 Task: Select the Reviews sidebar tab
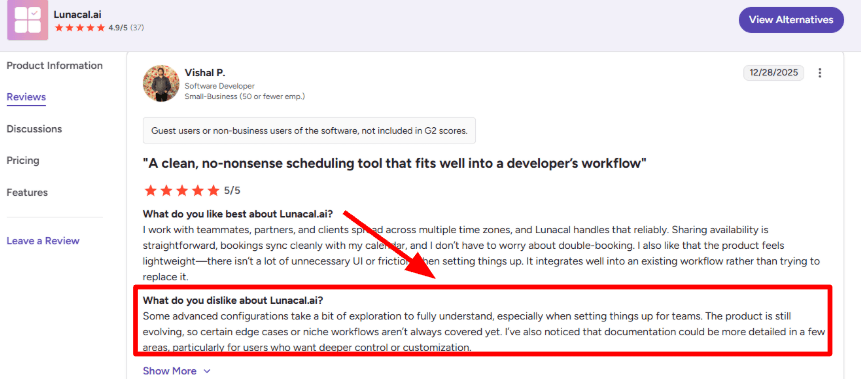pos(26,97)
